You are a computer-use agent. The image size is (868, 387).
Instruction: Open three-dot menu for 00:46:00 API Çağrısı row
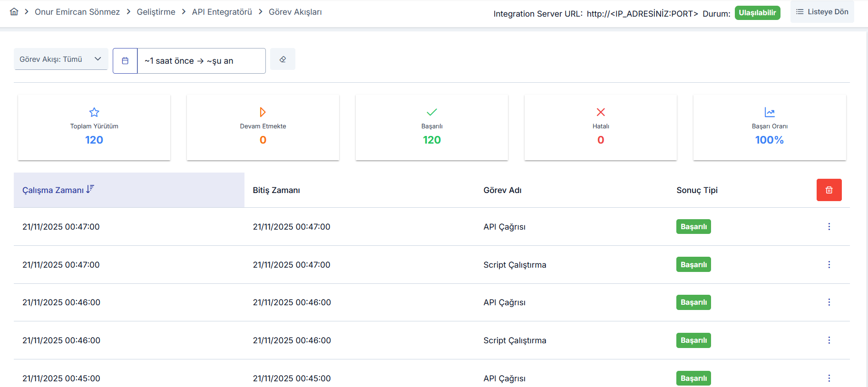coord(829,302)
